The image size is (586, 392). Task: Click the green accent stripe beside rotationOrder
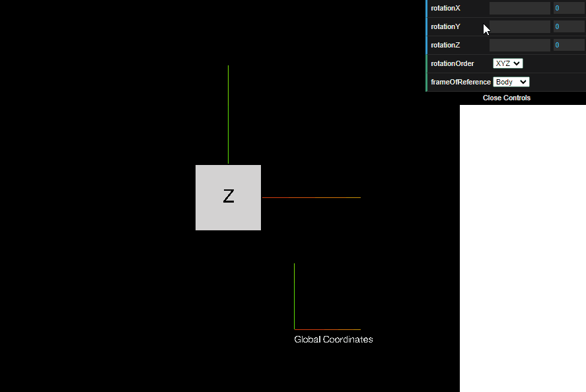[427, 63]
